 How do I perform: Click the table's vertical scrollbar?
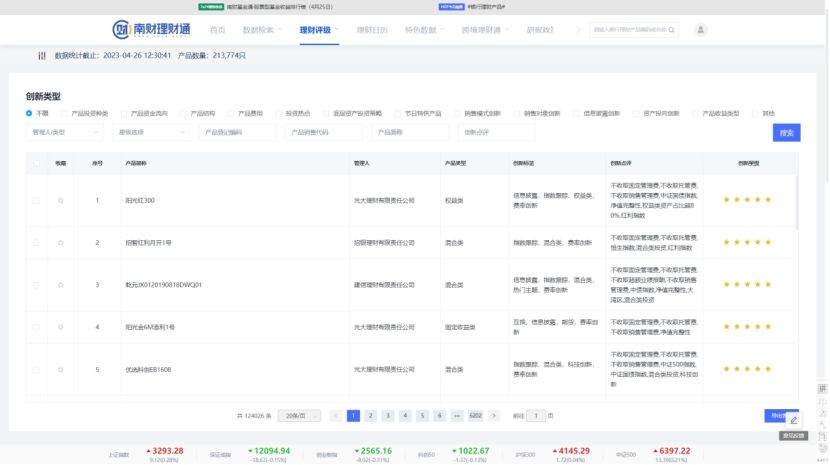point(796,202)
